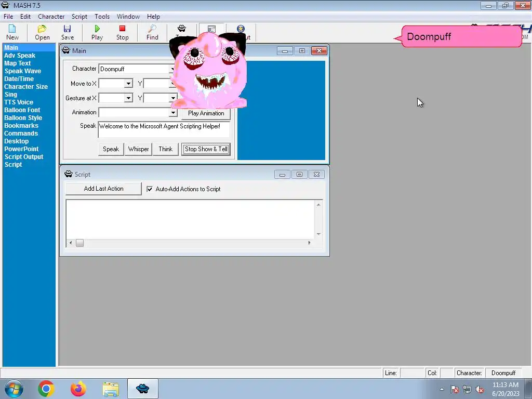532x399 pixels.
Task: Click the Play Animation button
Action: (x=206, y=113)
